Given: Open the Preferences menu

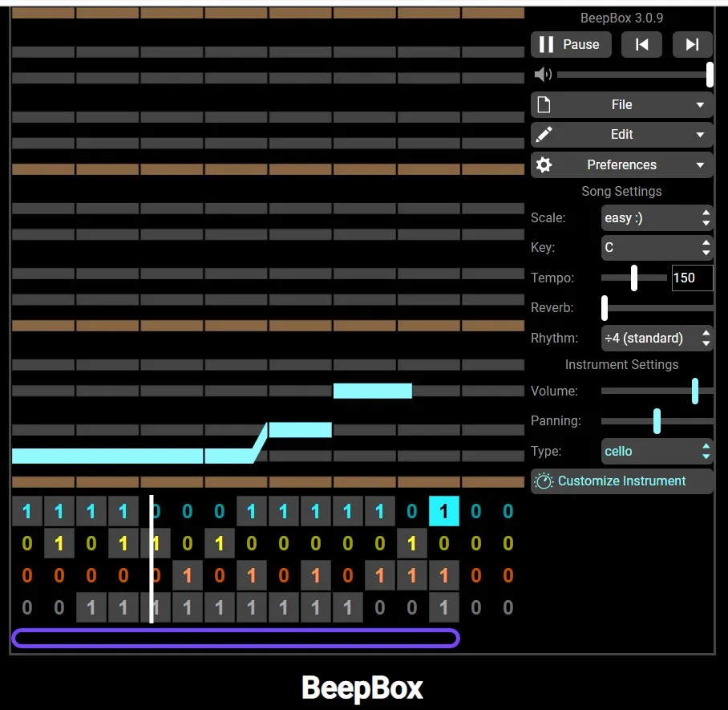Looking at the screenshot, I should click(x=621, y=164).
